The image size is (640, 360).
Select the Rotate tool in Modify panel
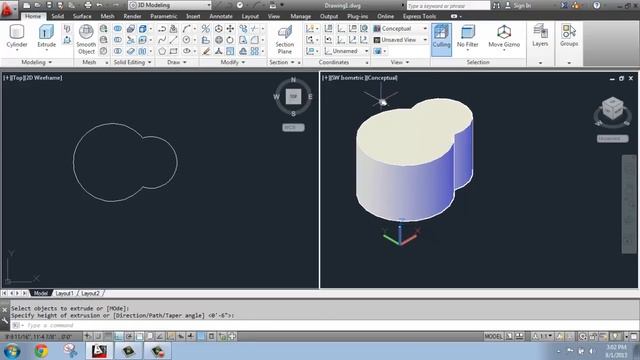pyautogui.click(x=230, y=40)
